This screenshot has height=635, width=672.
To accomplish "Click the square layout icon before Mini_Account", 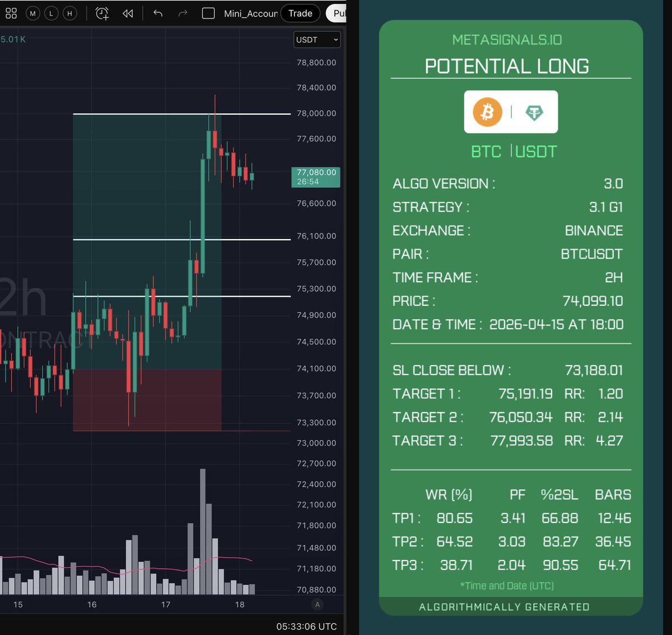I will pyautogui.click(x=208, y=13).
